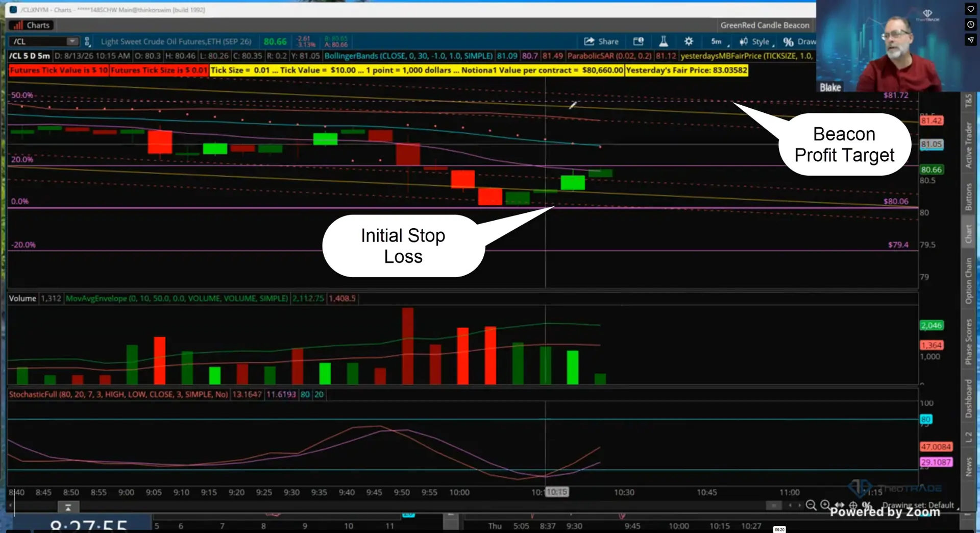The width and height of the screenshot is (980, 533).
Task: Click the /CL 5 D 5m chart label
Action: tap(30, 56)
